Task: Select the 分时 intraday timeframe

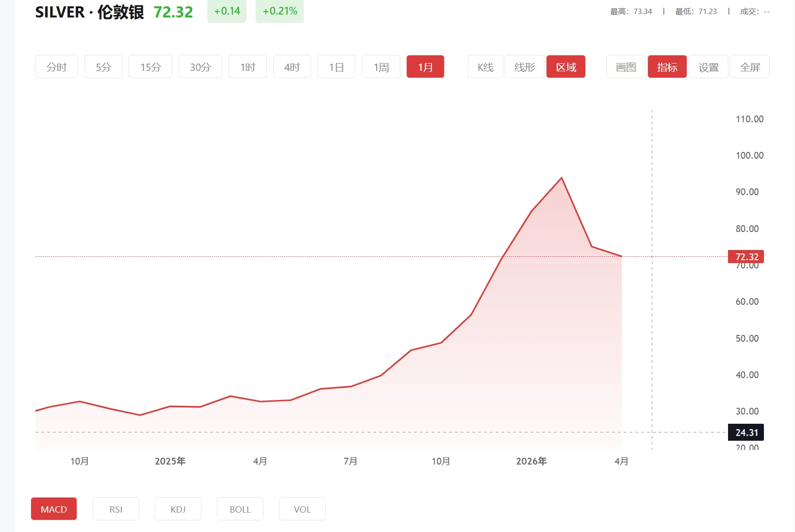Action: (56, 66)
